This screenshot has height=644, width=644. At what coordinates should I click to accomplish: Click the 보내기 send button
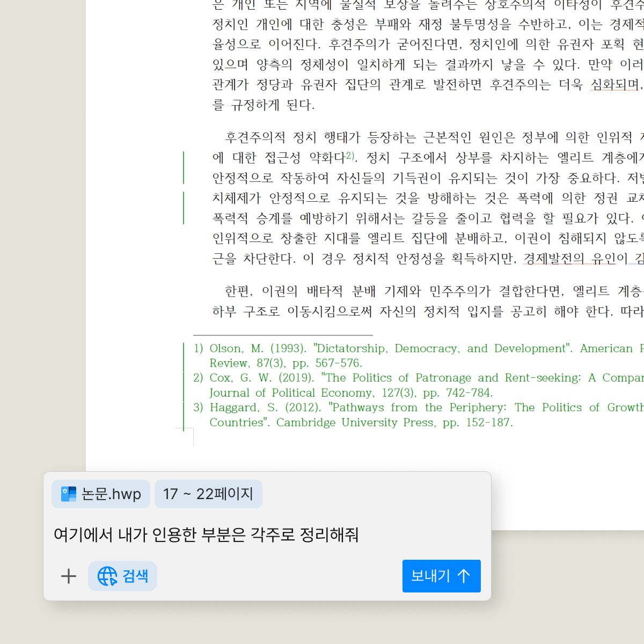(441, 576)
